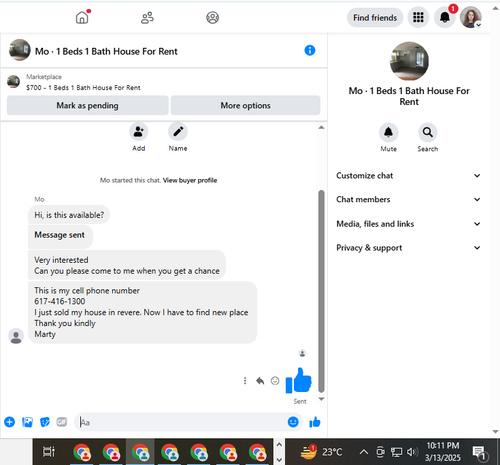
Task: Click the weather widget showing 23°C
Action: point(321,452)
